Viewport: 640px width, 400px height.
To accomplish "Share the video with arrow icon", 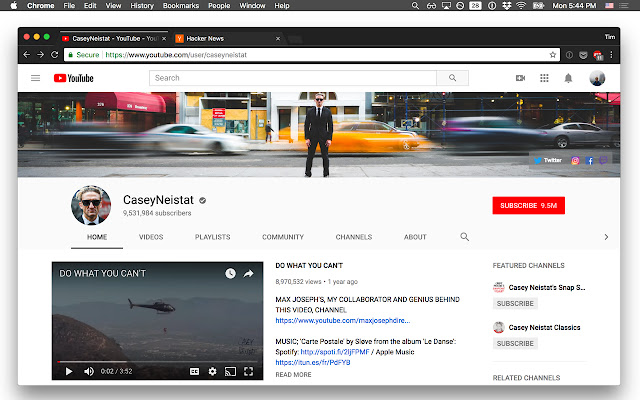I will (248, 273).
